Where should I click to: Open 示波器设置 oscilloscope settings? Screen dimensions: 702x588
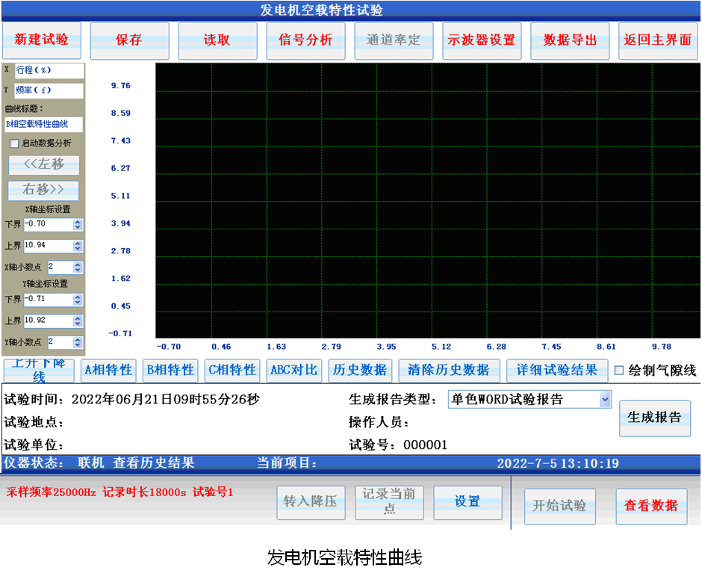point(482,40)
